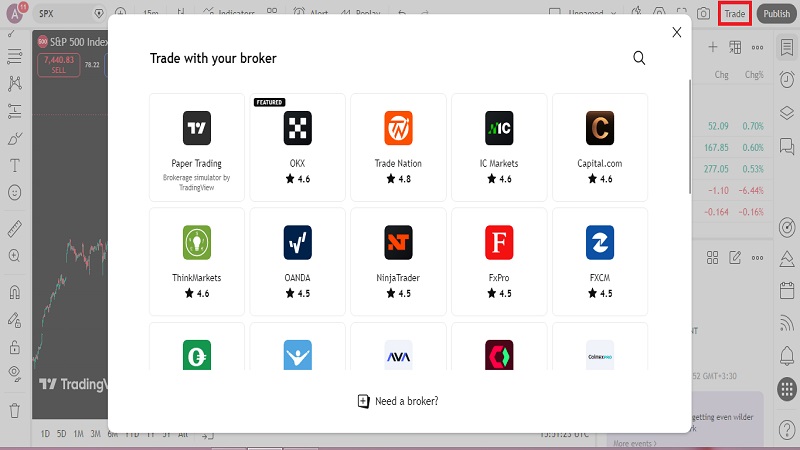Select the FxPro broker card
Viewport: 800px width, 450px height.
pyautogui.click(x=499, y=262)
